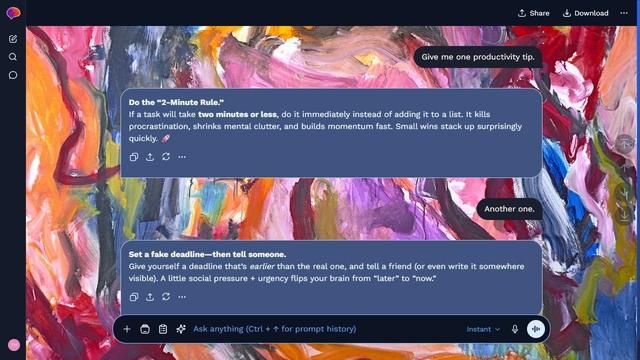Viewport: 640px width, 360px height.
Task: Copy the 2-Minute Rule response
Action: (134, 157)
